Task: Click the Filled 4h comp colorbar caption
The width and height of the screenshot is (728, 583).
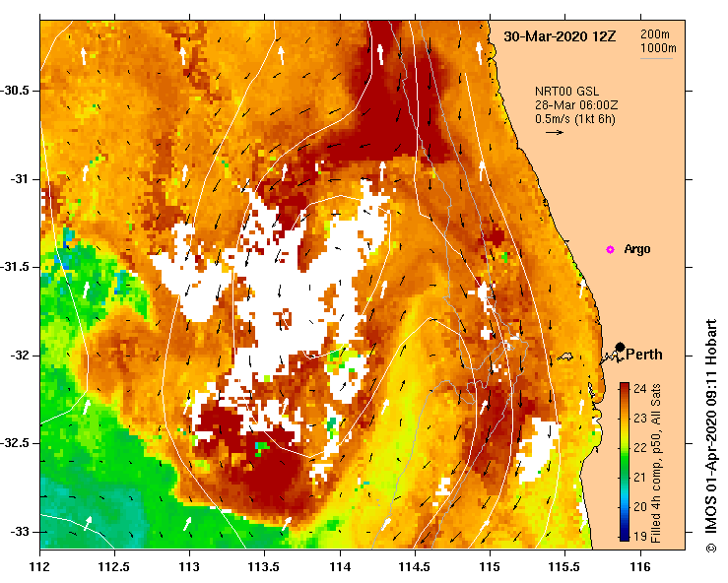Action: [x=655, y=463]
